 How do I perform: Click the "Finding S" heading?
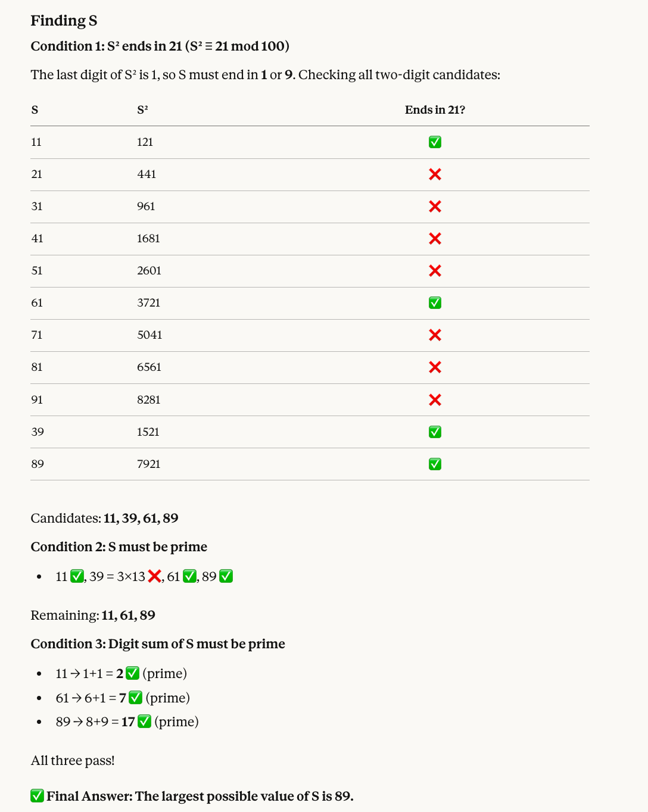(64, 21)
